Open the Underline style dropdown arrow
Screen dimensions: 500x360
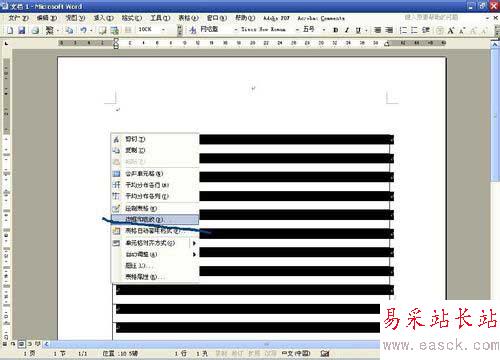[366, 30]
